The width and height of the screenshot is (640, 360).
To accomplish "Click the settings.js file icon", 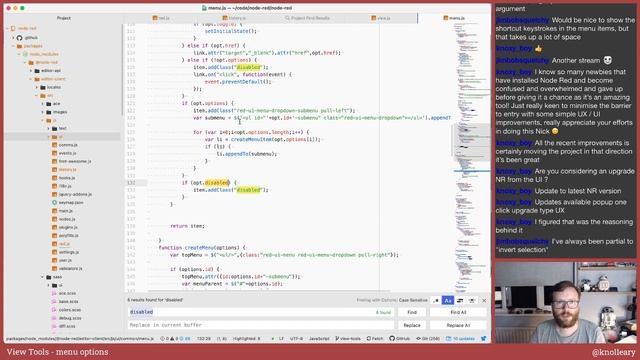I will coord(54,252).
